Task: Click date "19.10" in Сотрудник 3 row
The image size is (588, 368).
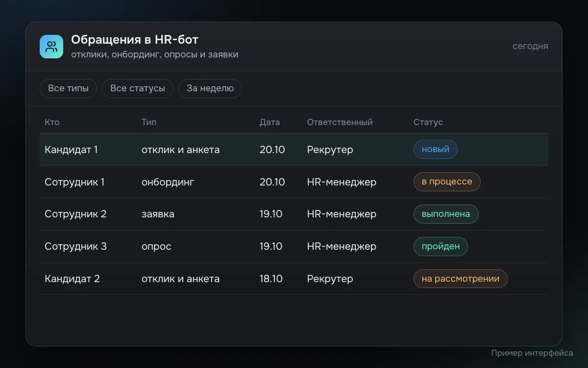Action: [271, 246]
